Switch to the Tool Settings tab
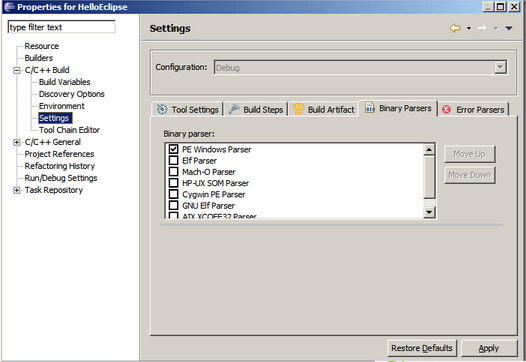This screenshot has height=362, width=526. (187, 109)
